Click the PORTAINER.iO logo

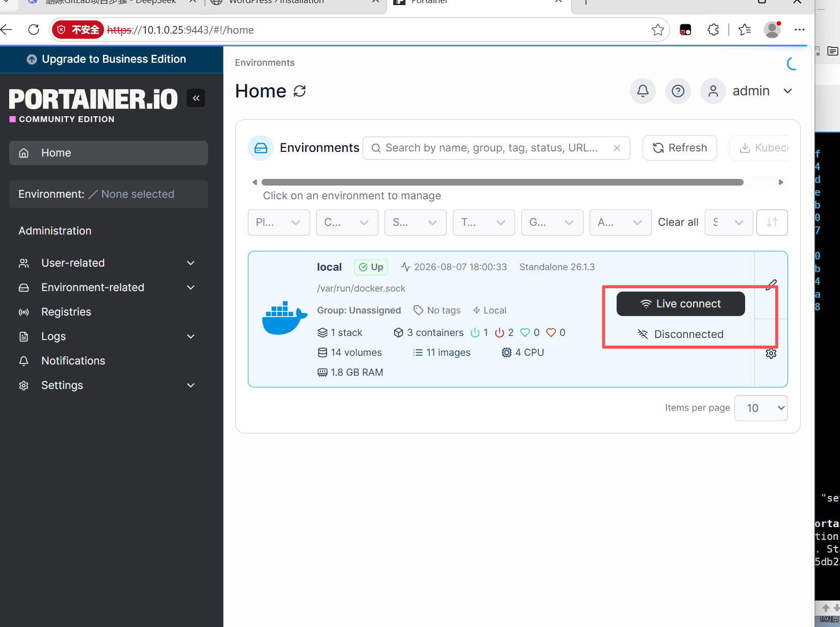[x=93, y=99]
